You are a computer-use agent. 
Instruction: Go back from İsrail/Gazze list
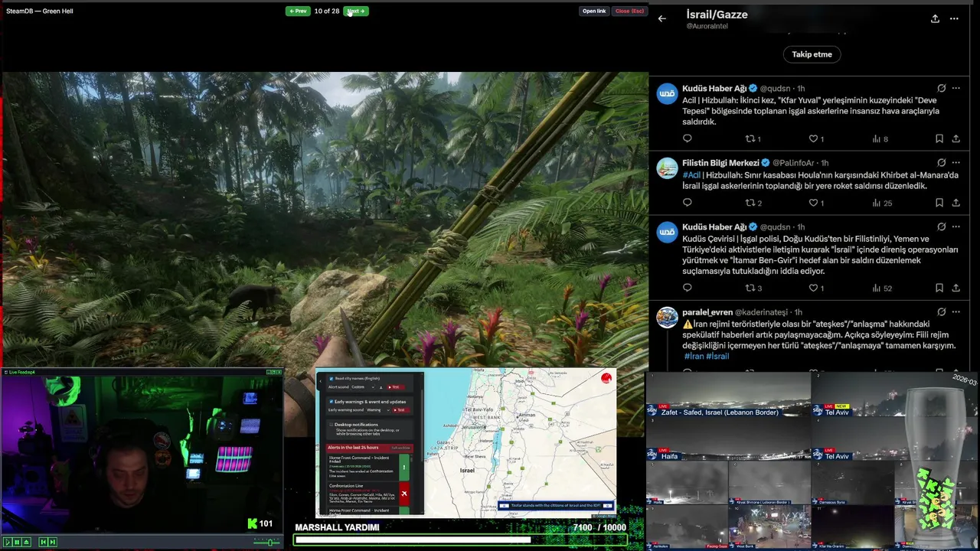[x=662, y=18]
